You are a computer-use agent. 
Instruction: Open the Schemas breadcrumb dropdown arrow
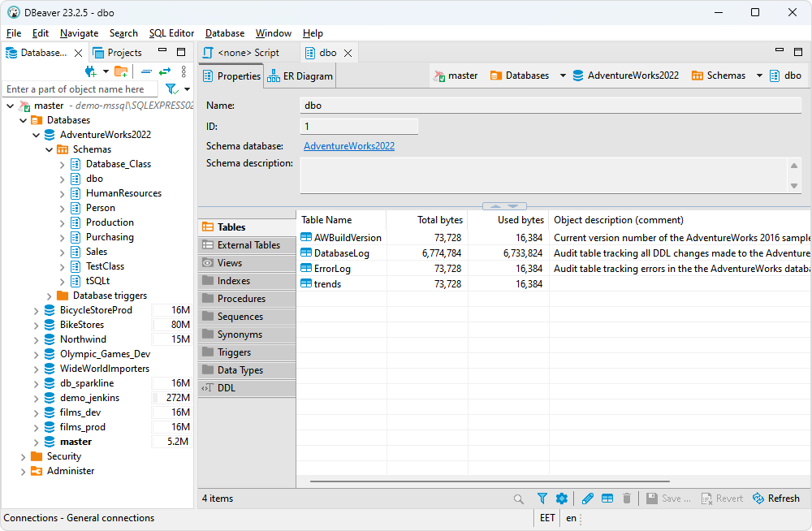coord(759,76)
